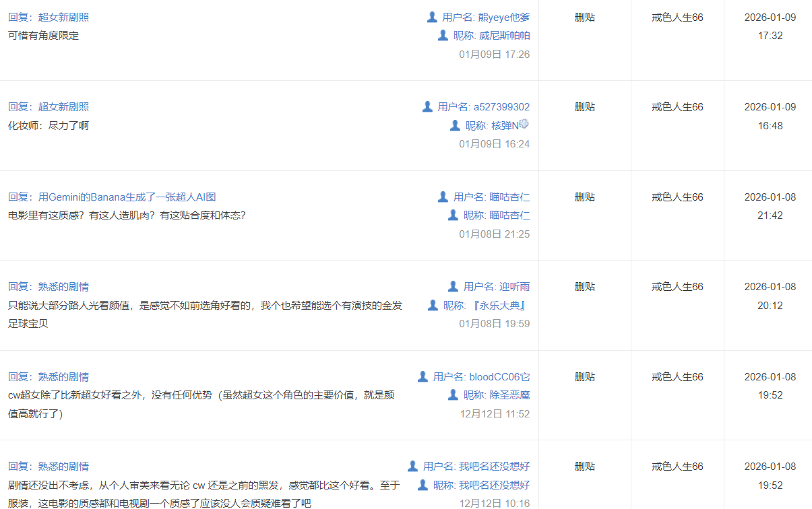Click the user icon next to 用户名: bloodCC06它

423,376
